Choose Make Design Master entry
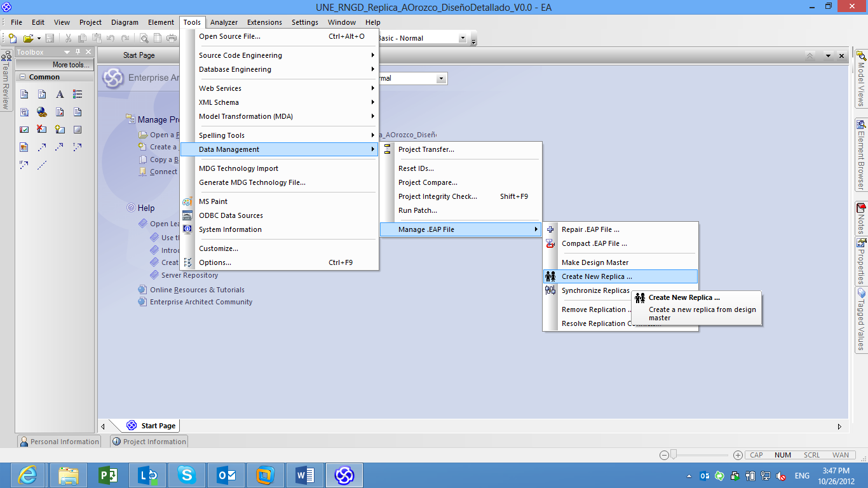This screenshot has height=488, width=868. pos(620,262)
